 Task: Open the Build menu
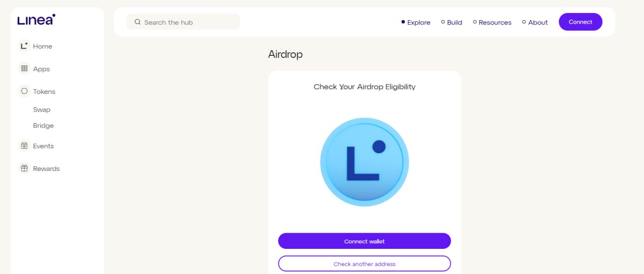(451, 22)
